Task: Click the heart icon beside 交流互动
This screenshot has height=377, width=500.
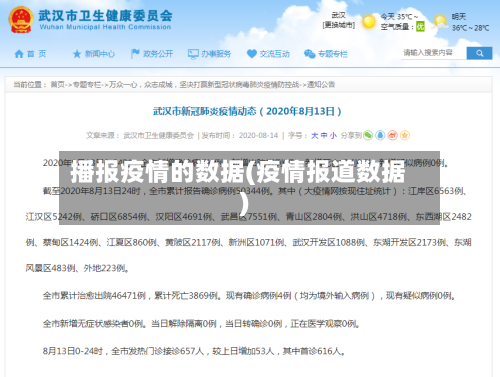Action: coord(252,54)
